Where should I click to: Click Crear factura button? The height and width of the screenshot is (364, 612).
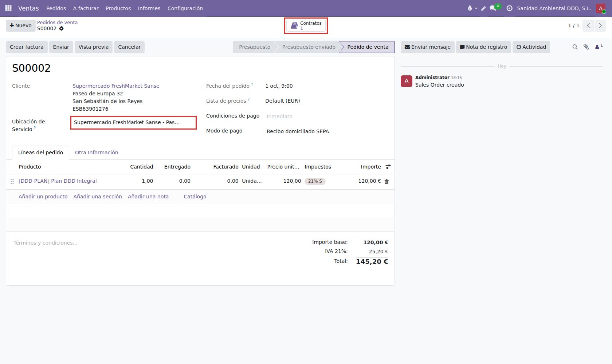point(27,47)
